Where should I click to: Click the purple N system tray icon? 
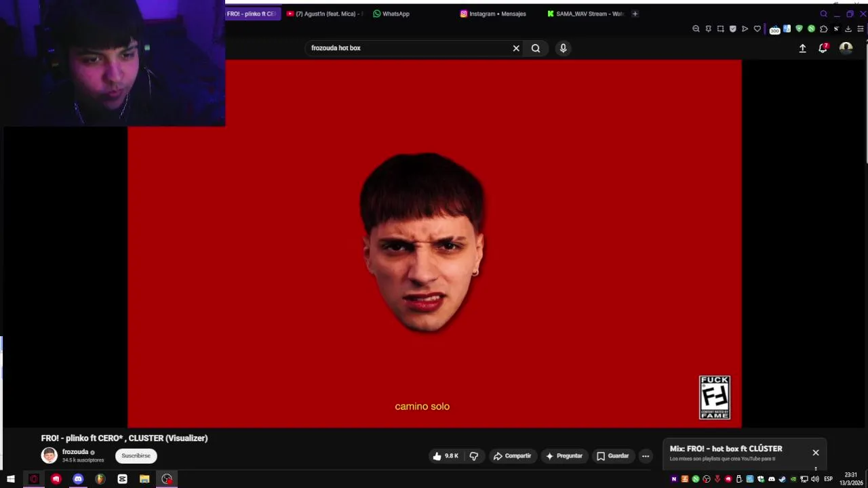click(x=674, y=479)
